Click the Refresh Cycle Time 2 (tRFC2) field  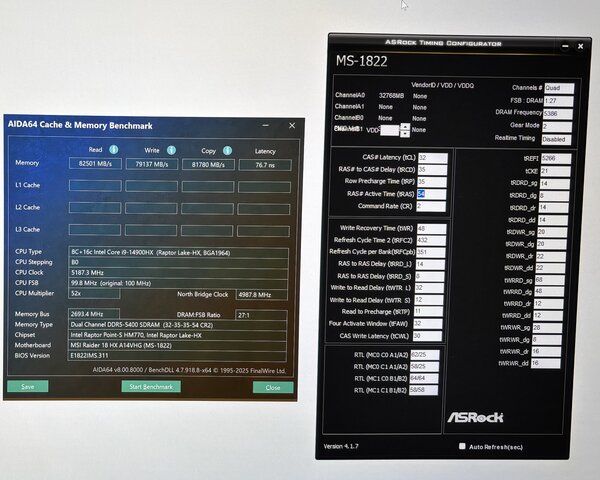pos(431,240)
